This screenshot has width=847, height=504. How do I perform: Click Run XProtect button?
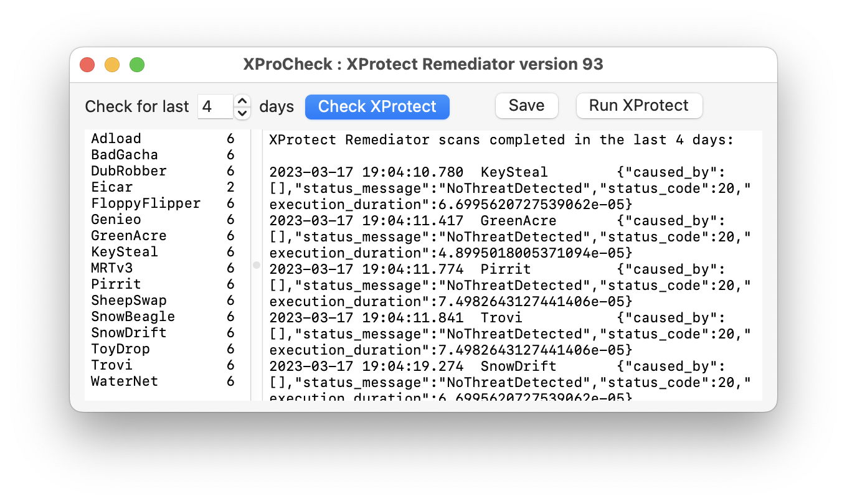[639, 106]
